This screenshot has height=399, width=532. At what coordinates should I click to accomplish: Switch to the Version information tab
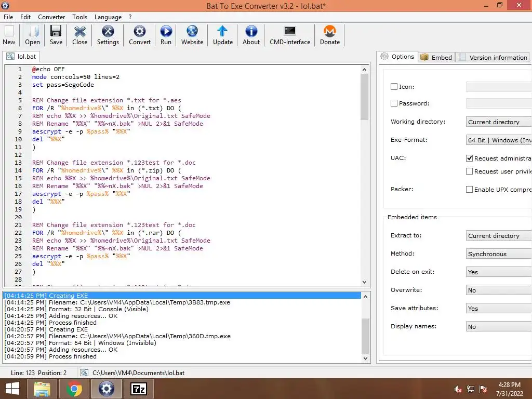click(x=494, y=57)
